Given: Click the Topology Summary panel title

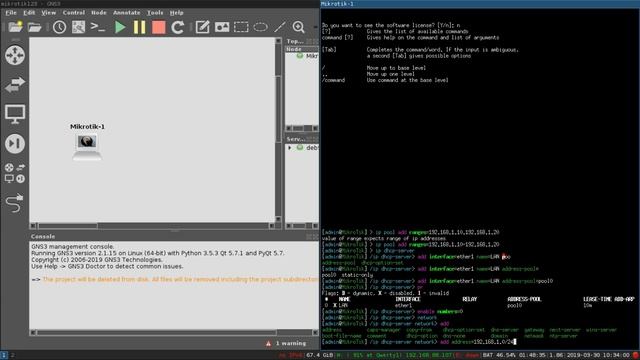Looking at the screenshot, I should (295, 41).
